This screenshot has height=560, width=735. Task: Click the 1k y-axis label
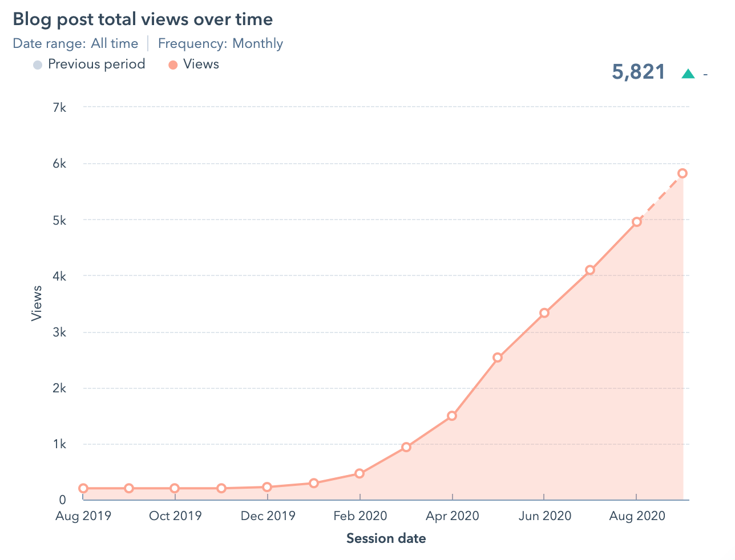point(59,444)
